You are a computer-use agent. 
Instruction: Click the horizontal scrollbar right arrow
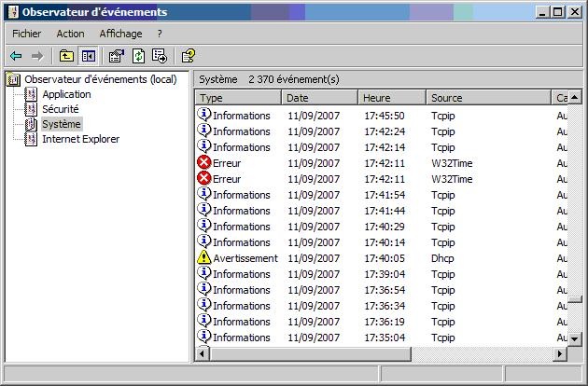coord(560,354)
